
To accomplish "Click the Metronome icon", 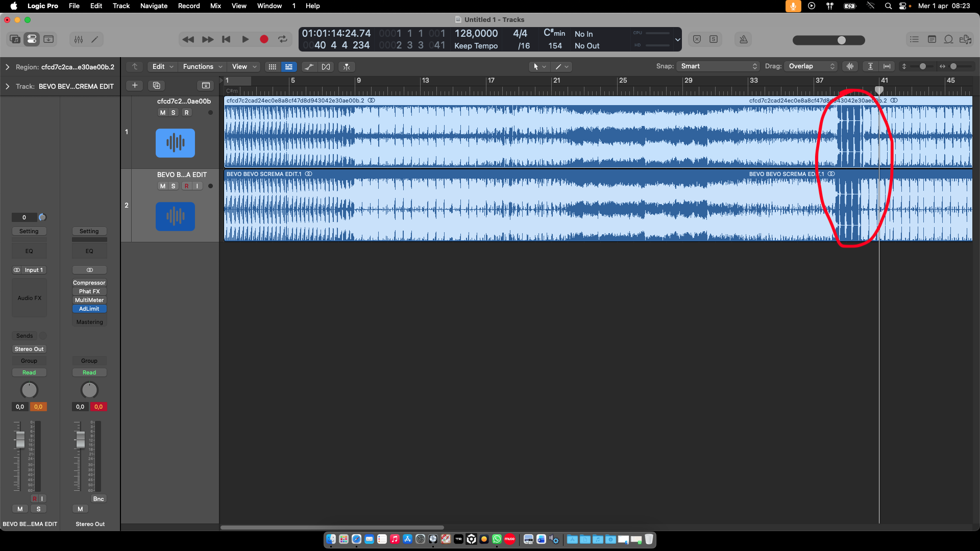I will (743, 39).
